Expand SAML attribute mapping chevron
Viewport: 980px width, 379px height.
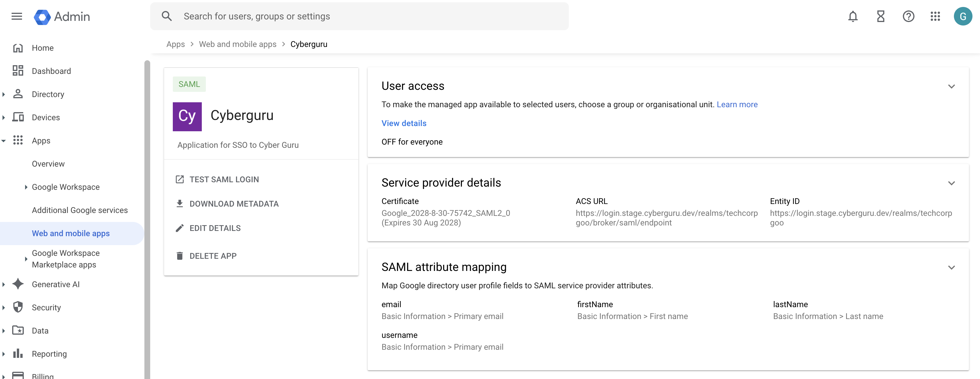pyautogui.click(x=951, y=268)
